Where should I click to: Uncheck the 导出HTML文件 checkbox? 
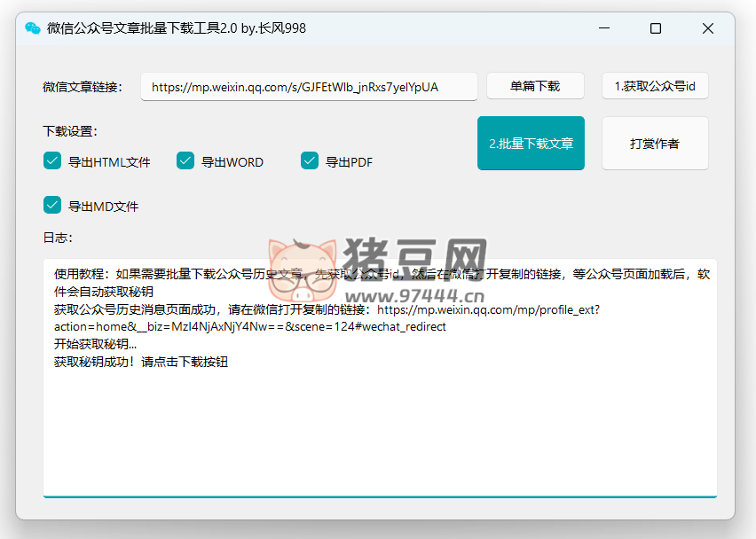pos(52,160)
